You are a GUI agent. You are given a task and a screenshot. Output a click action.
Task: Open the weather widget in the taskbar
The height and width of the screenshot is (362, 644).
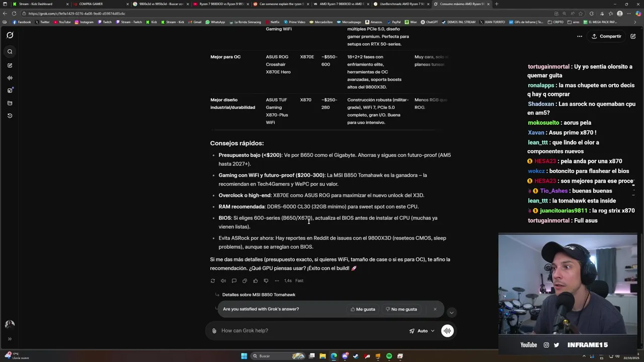17,356
